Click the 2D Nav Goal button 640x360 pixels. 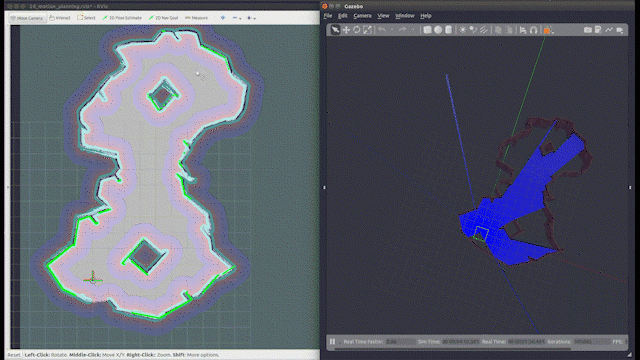click(x=163, y=18)
